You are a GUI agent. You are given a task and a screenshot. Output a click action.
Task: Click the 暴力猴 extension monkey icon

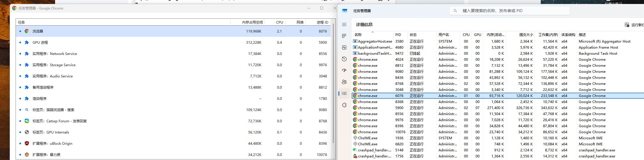pos(27,155)
